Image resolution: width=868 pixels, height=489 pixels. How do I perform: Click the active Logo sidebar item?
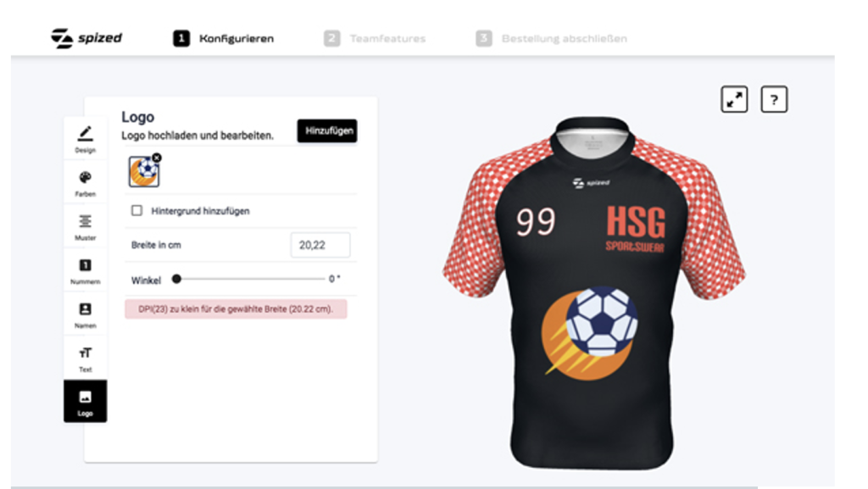coord(86,402)
